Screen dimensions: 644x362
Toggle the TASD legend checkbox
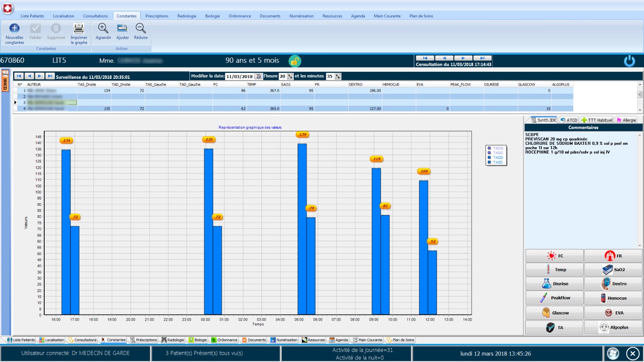click(x=489, y=162)
